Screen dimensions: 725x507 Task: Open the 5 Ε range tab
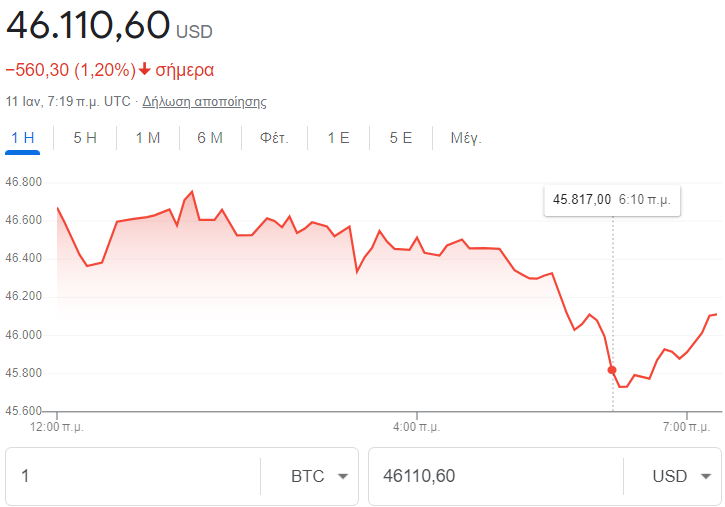pos(400,138)
